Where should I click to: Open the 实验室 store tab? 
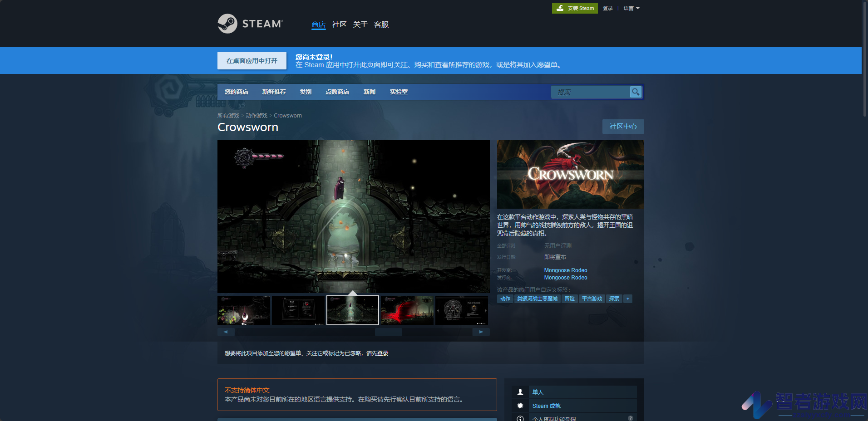399,92
